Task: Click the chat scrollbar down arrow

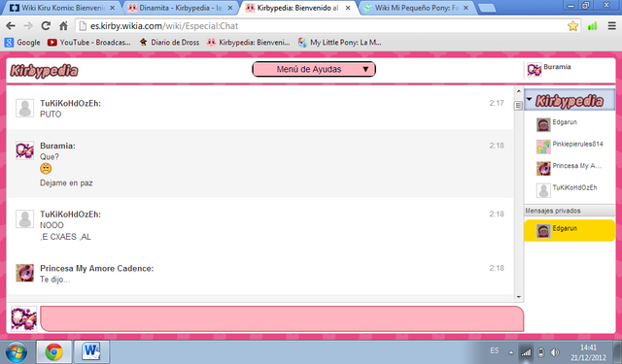Action: (518, 297)
